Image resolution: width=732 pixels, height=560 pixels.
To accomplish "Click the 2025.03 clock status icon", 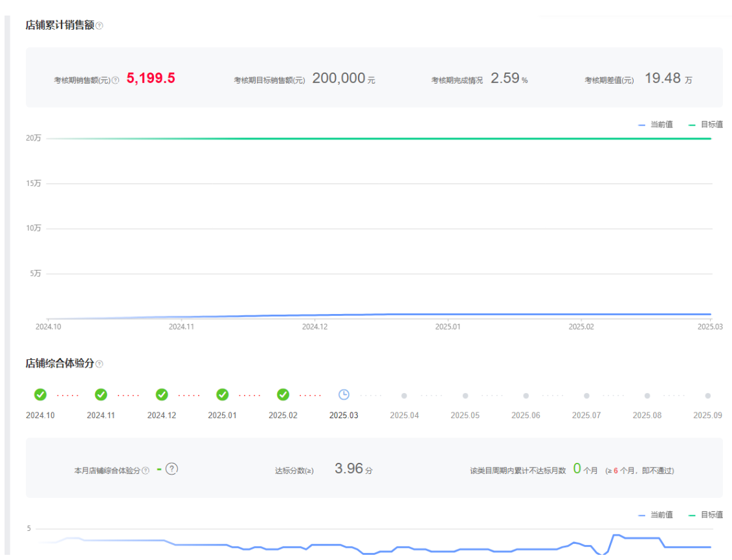I will click(344, 395).
